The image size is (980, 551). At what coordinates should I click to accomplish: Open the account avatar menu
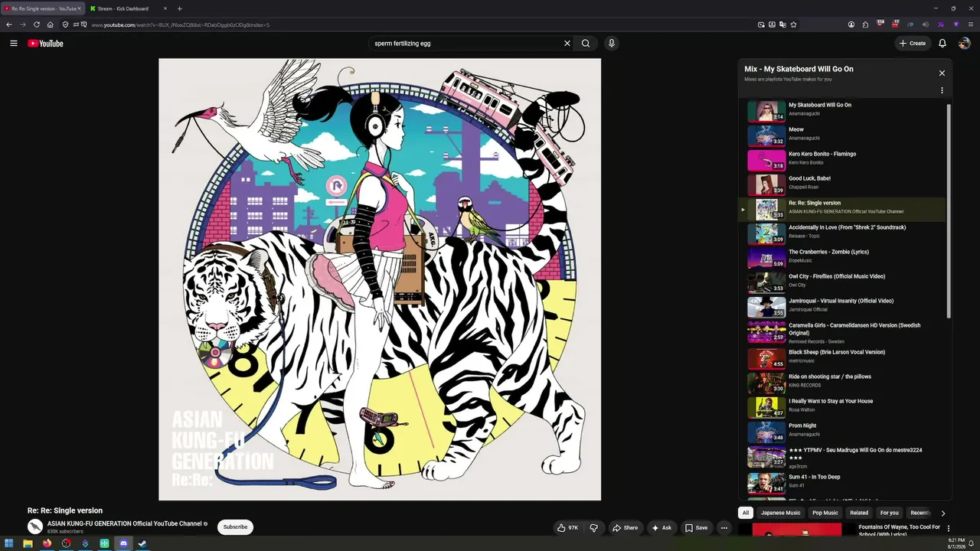964,44
